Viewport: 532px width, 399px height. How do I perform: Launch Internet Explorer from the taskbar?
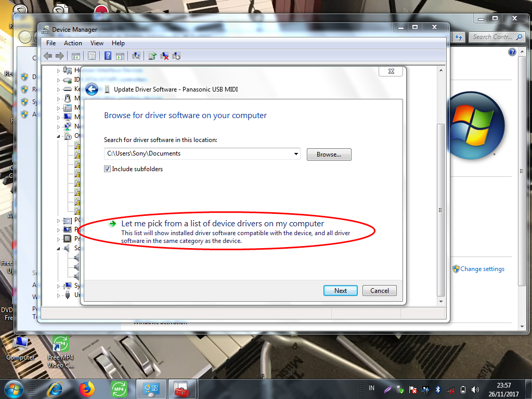point(54,389)
